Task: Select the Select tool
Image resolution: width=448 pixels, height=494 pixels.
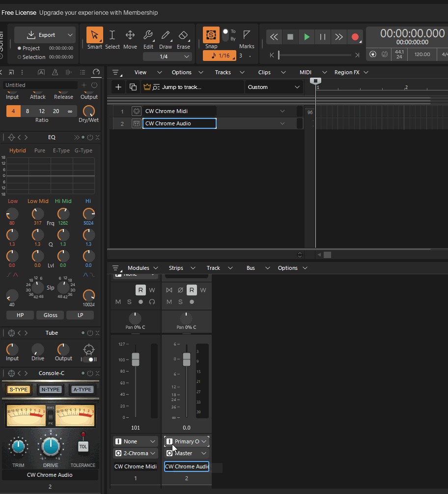Action: point(112,38)
